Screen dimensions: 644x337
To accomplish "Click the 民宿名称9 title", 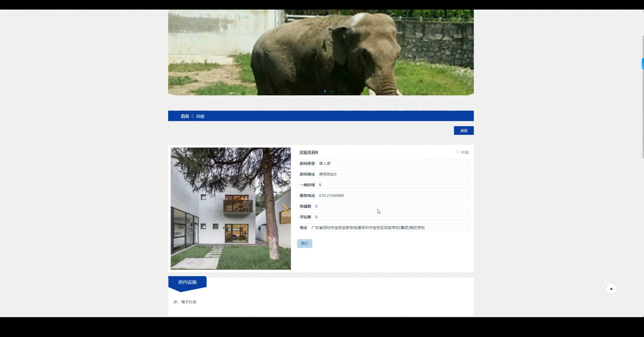I will [308, 152].
